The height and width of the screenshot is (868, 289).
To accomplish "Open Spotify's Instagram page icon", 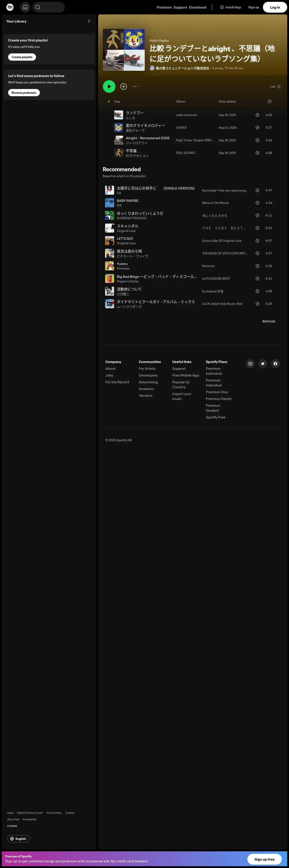I will point(250,363).
